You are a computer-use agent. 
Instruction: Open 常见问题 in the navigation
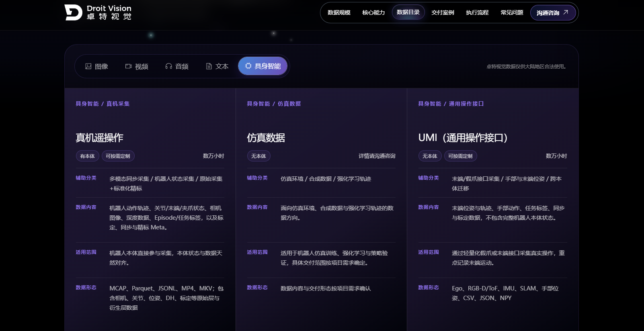[512, 12]
